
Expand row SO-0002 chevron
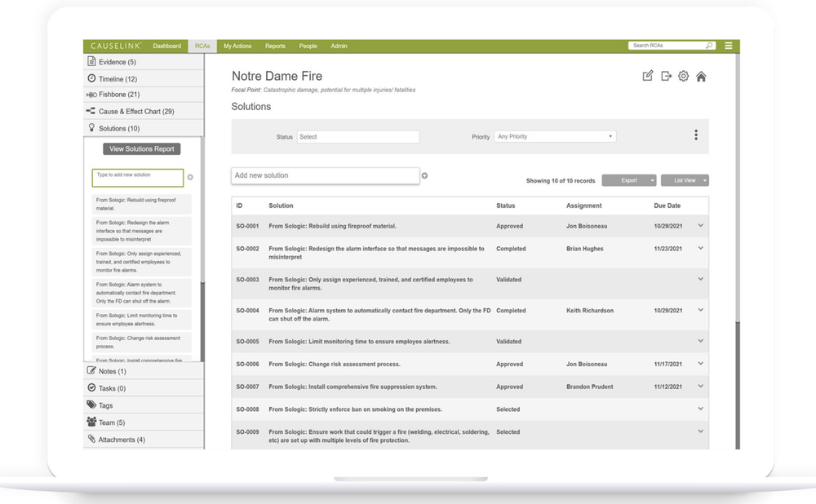click(700, 249)
